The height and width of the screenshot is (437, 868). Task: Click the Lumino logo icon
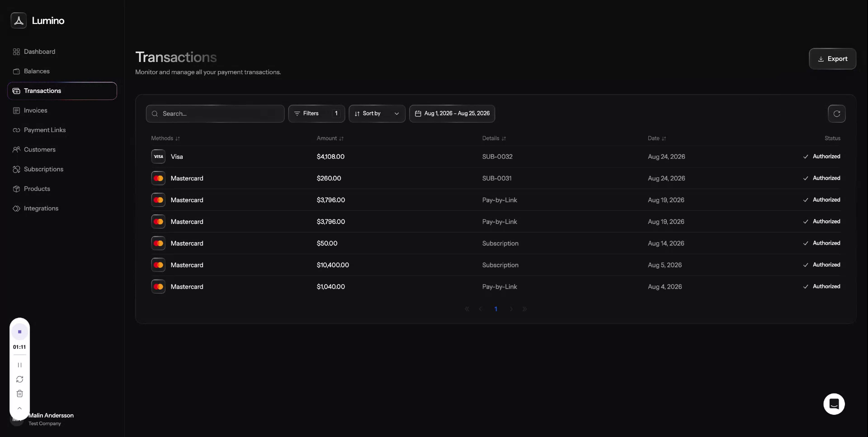(x=19, y=20)
